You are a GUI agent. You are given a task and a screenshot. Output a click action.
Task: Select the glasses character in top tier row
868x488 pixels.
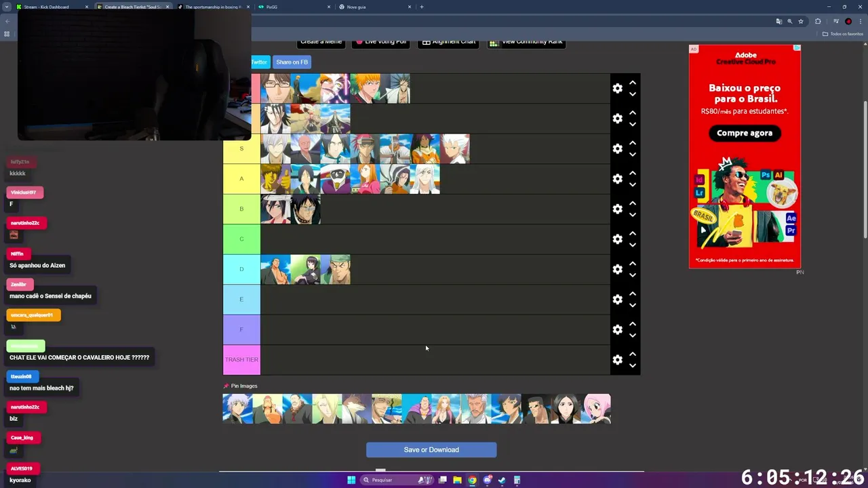point(275,89)
